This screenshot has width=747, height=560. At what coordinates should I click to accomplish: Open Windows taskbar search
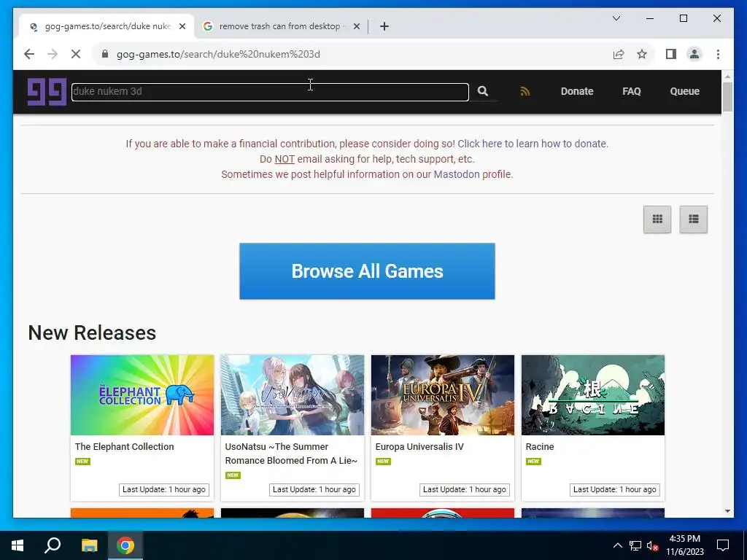click(x=53, y=545)
